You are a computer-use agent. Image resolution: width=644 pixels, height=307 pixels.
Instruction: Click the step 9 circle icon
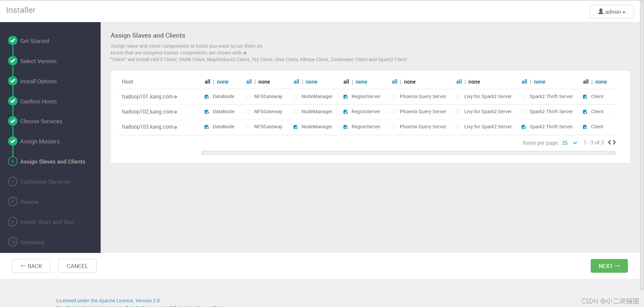13,222
